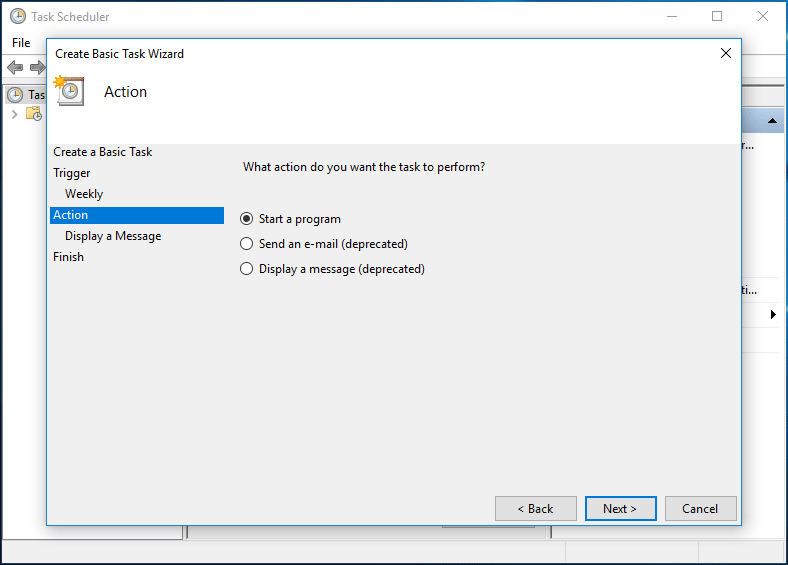
Task: Click the wizard clock icon beside Action
Action: pyautogui.click(x=69, y=90)
